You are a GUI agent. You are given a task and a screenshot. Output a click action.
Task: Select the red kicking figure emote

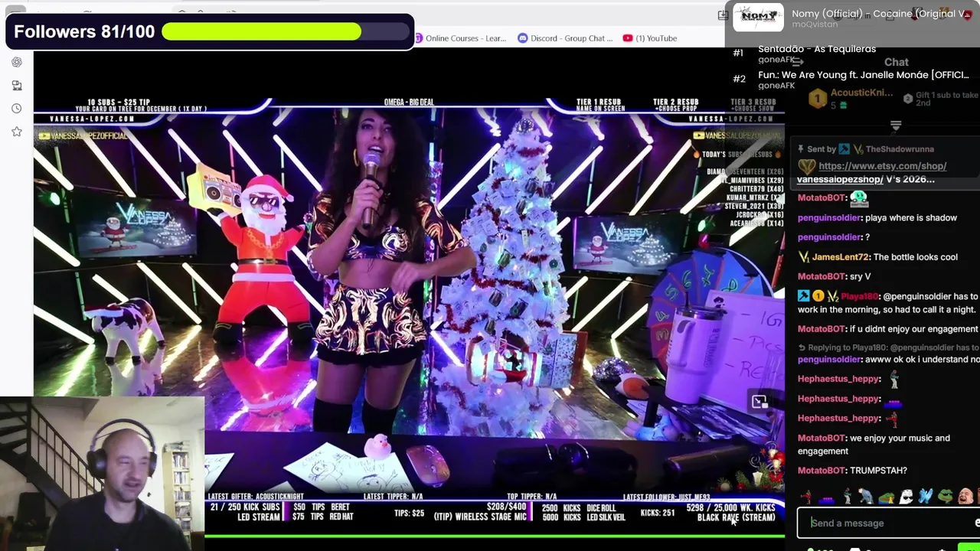click(805, 497)
